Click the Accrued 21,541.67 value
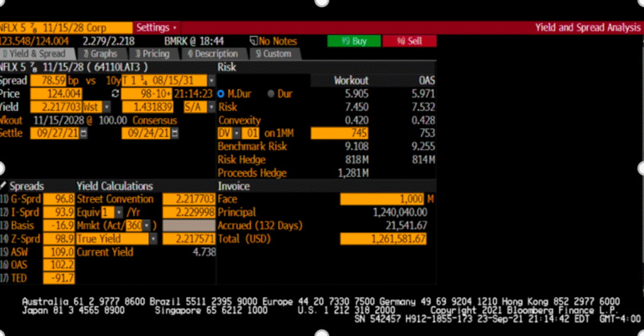 pos(406,225)
